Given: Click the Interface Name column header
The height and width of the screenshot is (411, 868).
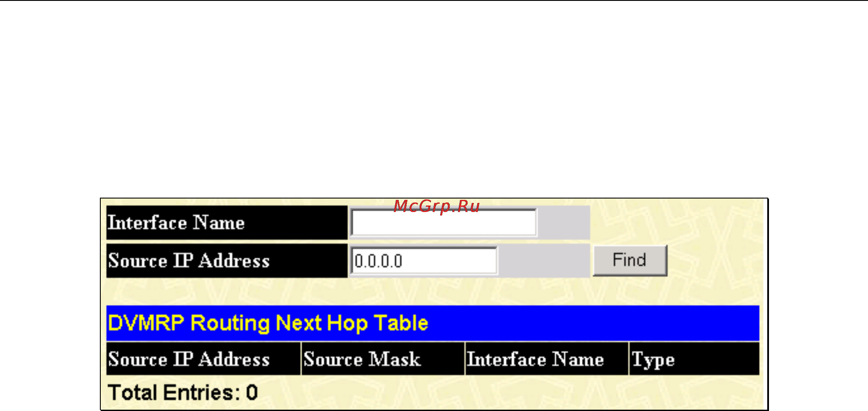Looking at the screenshot, I should (x=547, y=359).
